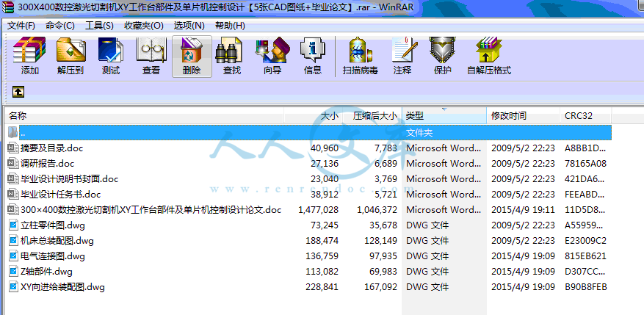Select file XY向进给装配图.dwg

62,286
